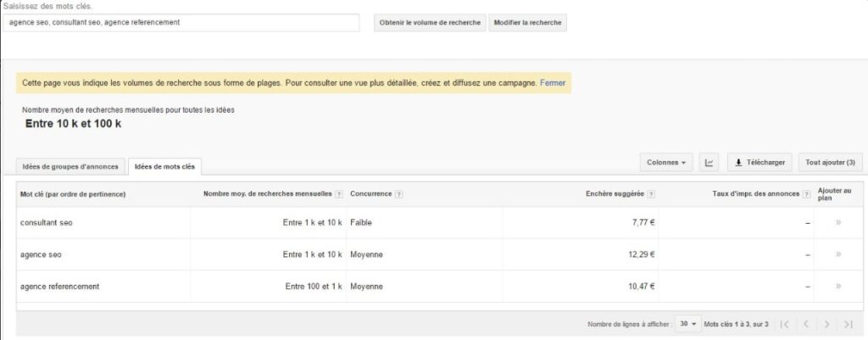Jump to first page arrow
The width and height of the screenshot is (868, 340).
click(x=785, y=324)
